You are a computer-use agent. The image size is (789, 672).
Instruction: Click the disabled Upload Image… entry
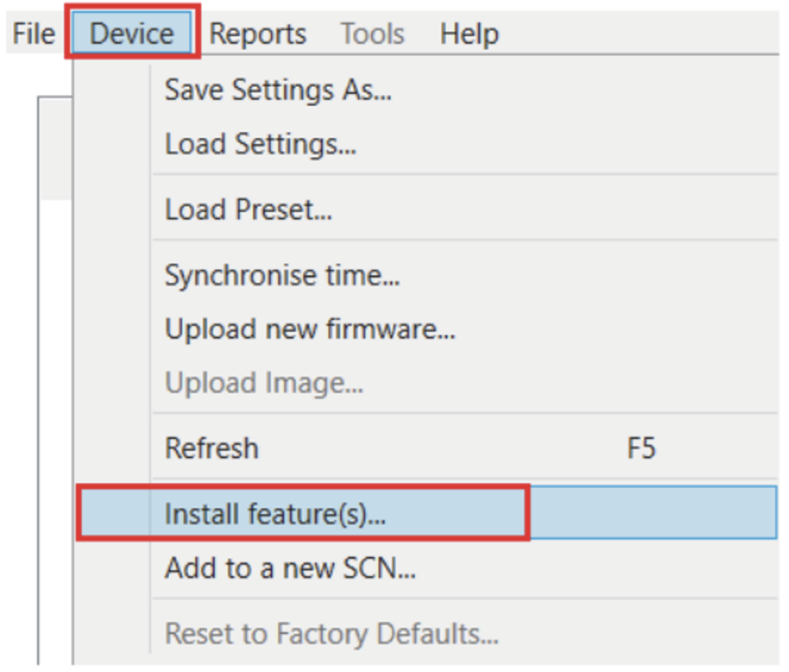264,383
